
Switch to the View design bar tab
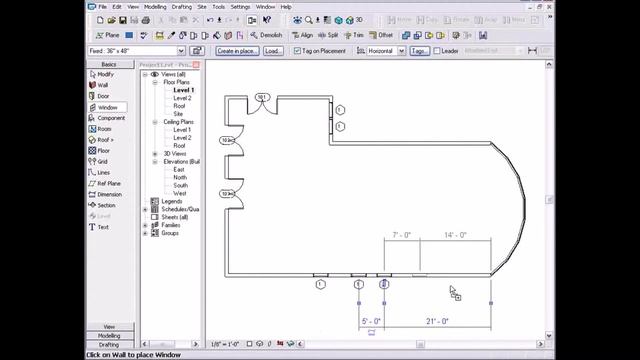pyautogui.click(x=110, y=327)
